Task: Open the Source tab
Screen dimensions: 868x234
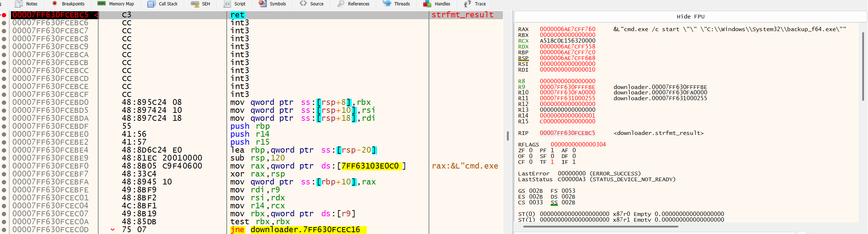Action: point(312,4)
